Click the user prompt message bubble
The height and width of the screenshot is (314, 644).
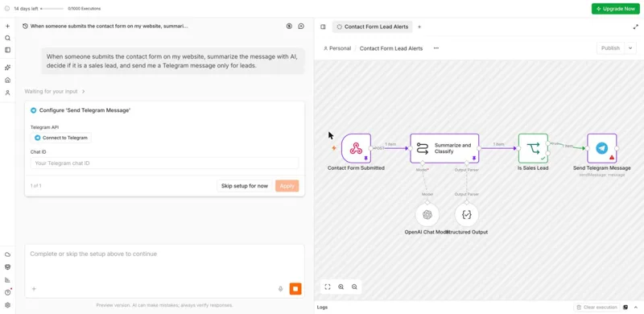[x=173, y=61]
